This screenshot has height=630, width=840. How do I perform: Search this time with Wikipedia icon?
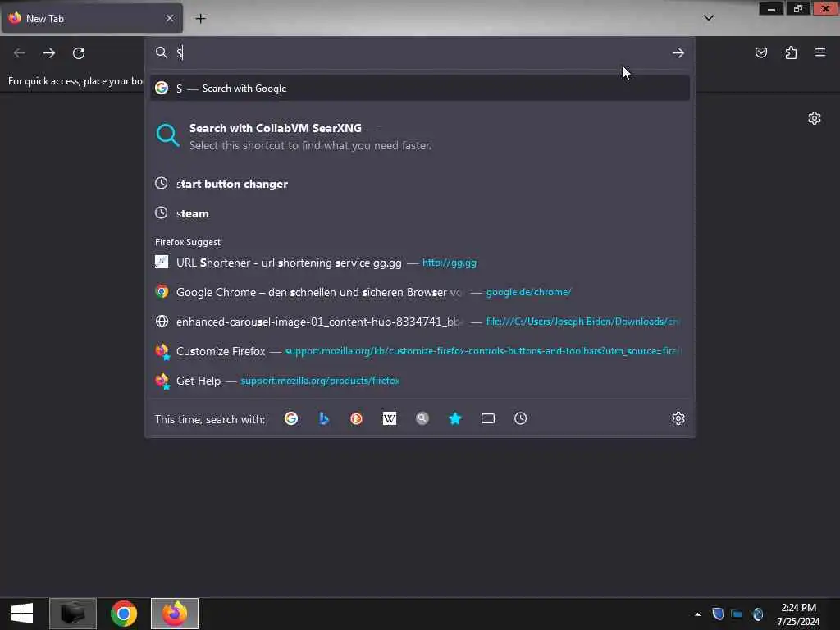[390, 418]
